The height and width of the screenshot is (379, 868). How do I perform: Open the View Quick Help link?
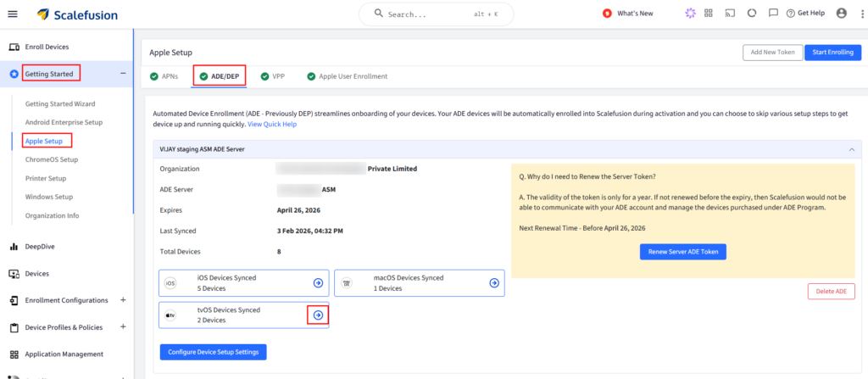[x=272, y=124]
